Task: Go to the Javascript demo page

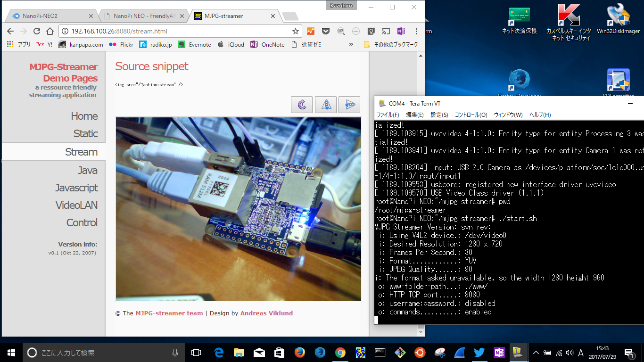Action: point(76,188)
